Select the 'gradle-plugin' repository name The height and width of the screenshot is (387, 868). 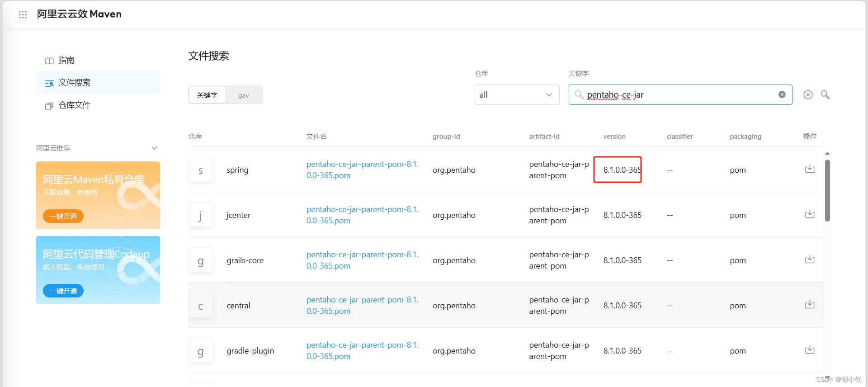point(250,351)
